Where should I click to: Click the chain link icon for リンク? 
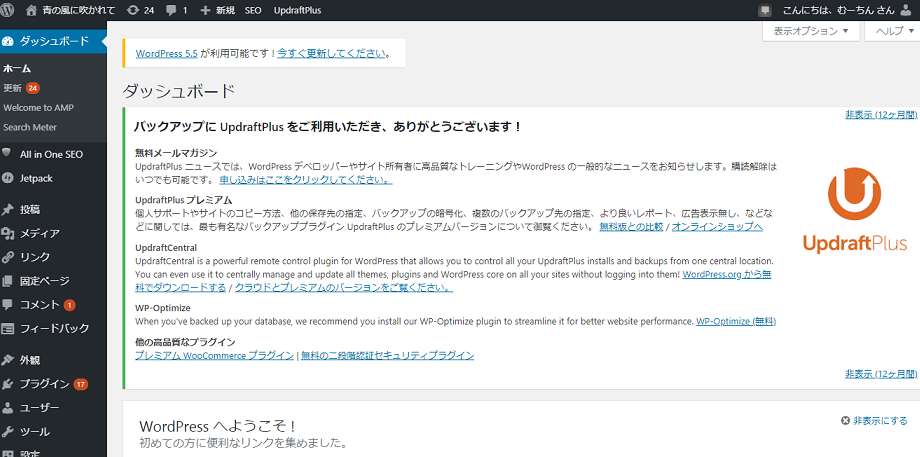point(7,257)
